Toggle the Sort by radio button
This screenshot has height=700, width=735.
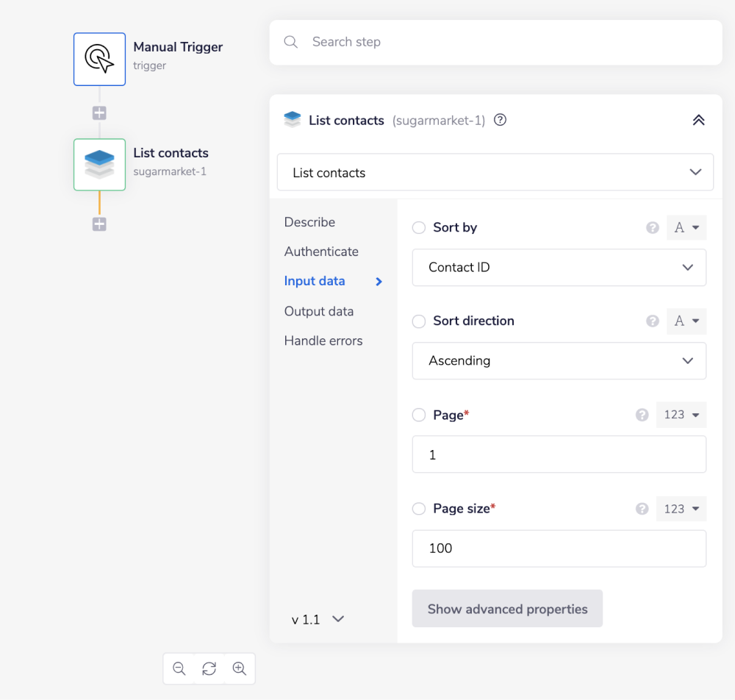click(419, 228)
